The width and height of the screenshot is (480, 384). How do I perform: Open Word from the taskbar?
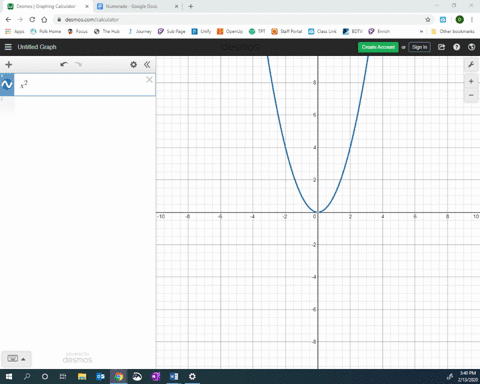tap(174, 377)
